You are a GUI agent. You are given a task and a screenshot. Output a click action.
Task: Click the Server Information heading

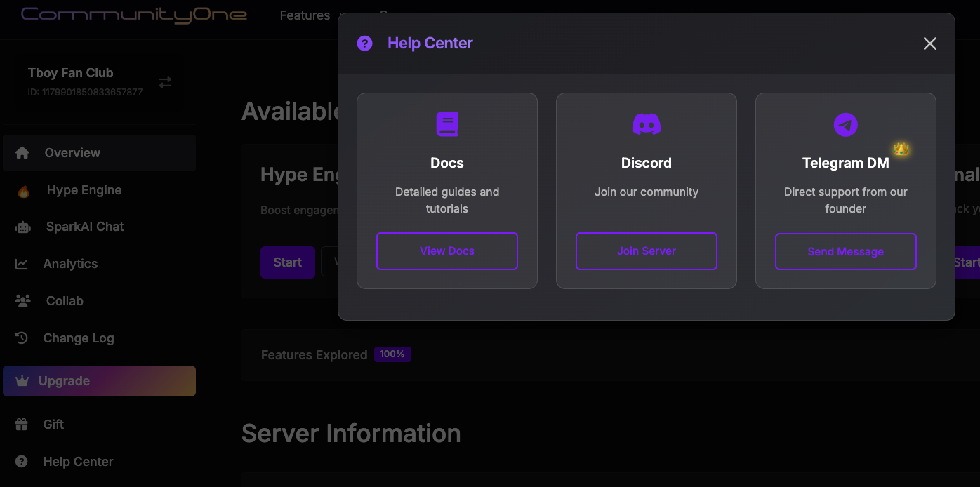(351, 434)
